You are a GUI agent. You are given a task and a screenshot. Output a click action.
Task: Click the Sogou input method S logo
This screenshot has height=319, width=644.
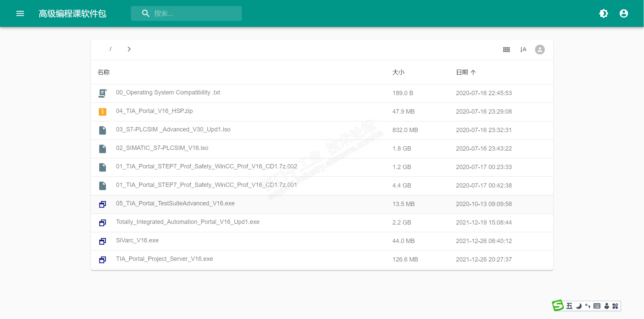click(558, 306)
